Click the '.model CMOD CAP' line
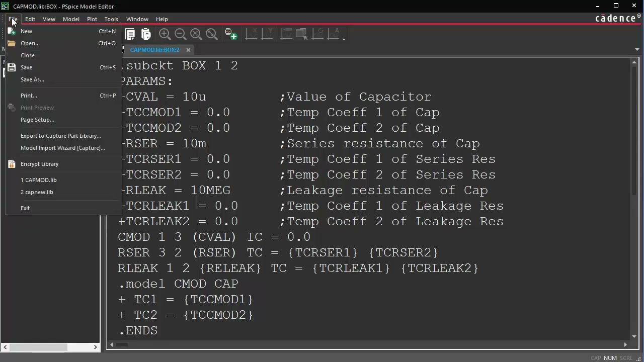644x362 pixels. pyautogui.click(x=178, y=284)
